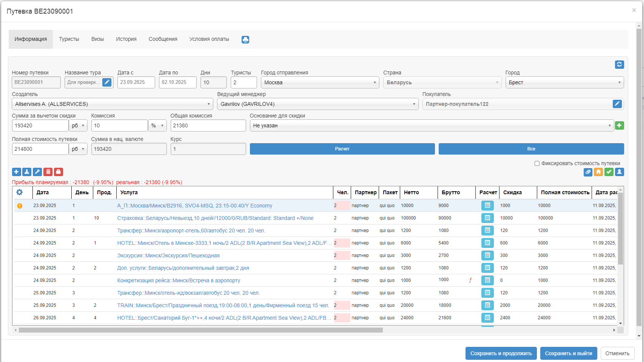The height and width of the screenshot is (362, 644).
Task: Click the horizontal scrollbar under services table
Action: [201, 330]
